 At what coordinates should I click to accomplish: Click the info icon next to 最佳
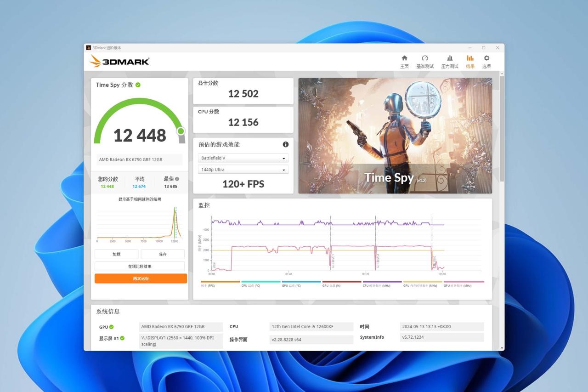coord(177,179)
